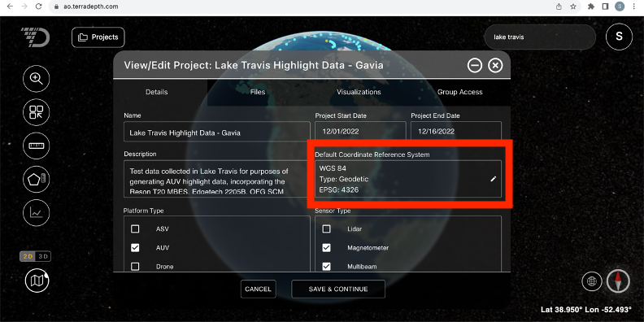Minimize the View/Edit Project dialog
Image resolution: width=644 pixels, height=322 pixels.
click(474, 65)
